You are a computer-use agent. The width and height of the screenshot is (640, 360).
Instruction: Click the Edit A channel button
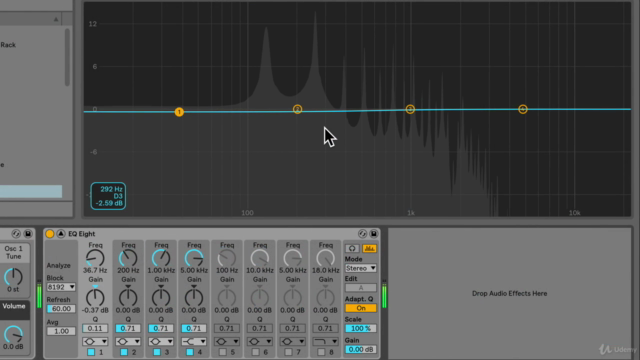pyautogui.click(x=361, y=288)
